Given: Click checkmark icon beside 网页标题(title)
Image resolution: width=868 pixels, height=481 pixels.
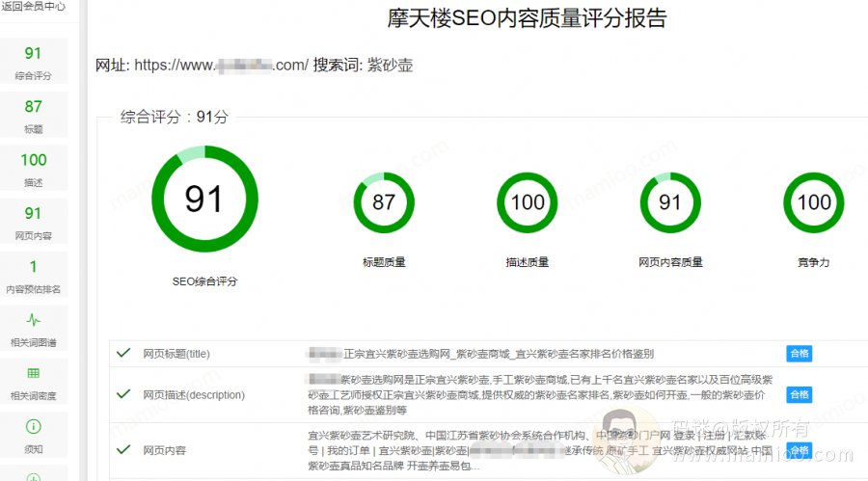Looking at the screenshot, I should [123, 353].
